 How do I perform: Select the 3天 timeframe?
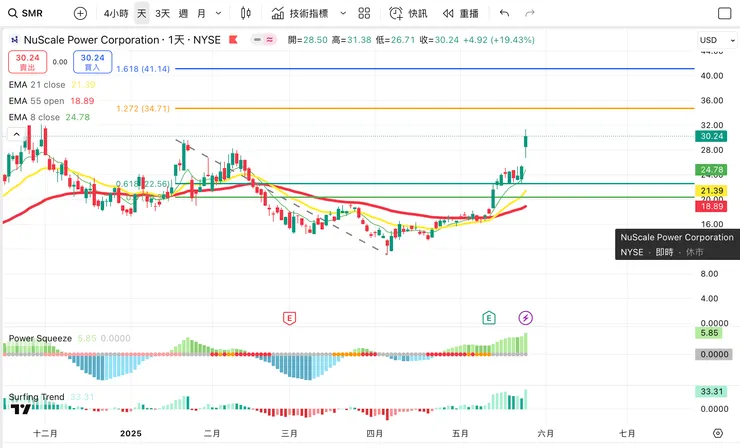[162, 13]
